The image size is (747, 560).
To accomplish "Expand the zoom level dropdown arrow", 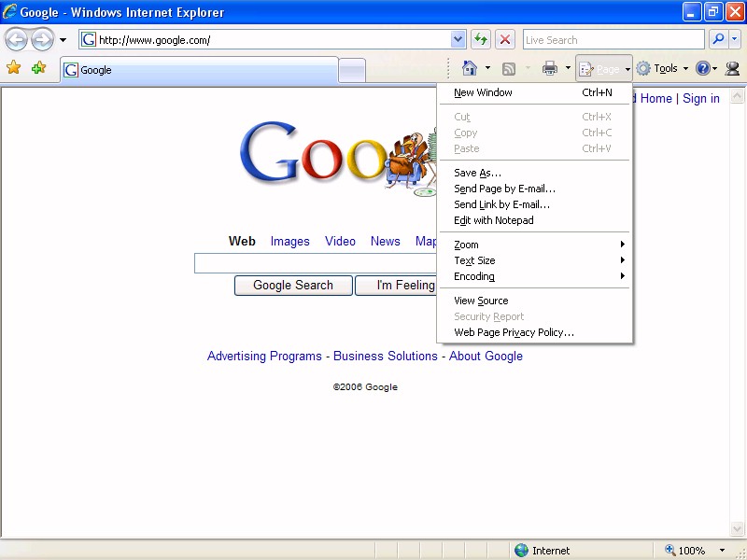I will click(x=722, y=551).
